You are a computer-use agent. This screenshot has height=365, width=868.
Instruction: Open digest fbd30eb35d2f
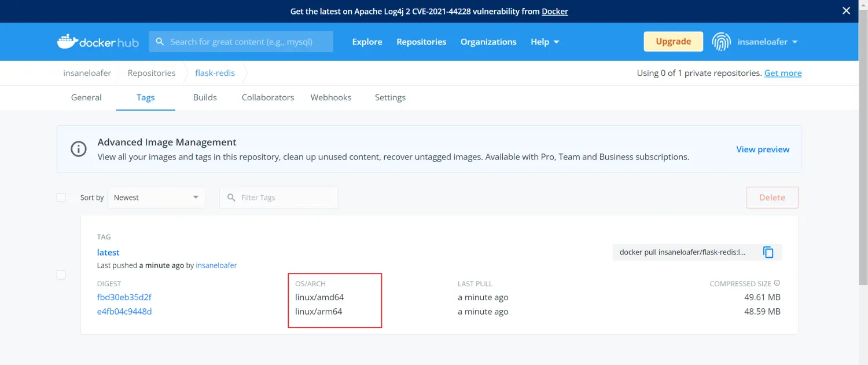point(124,297)
